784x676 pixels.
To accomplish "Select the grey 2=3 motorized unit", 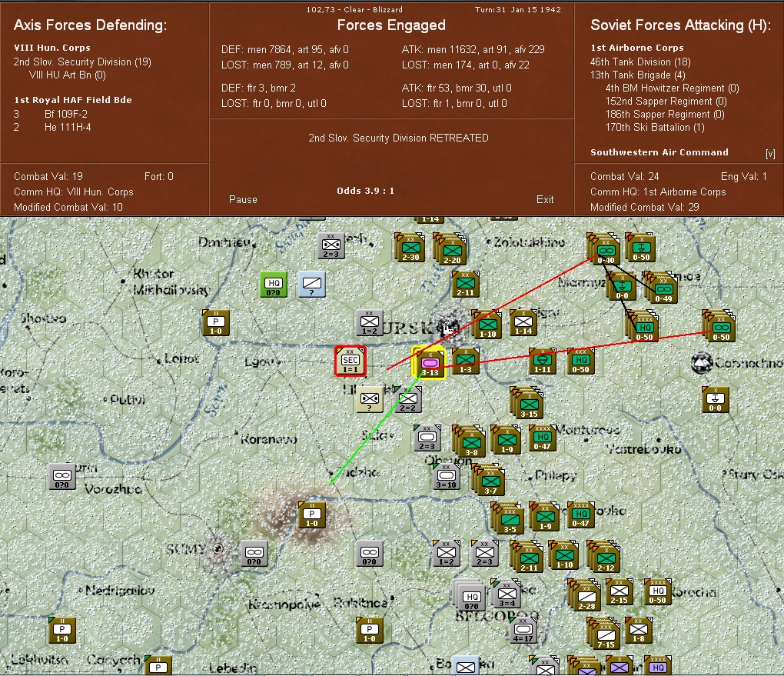I will (x=427, y=438).
